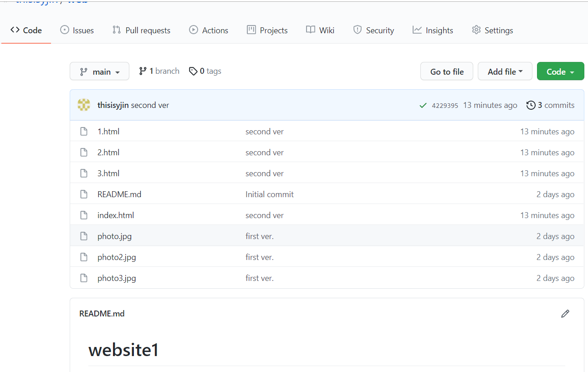588x372 pixels.
Task: Go to the Projects tab
Action: coord(267,31)
